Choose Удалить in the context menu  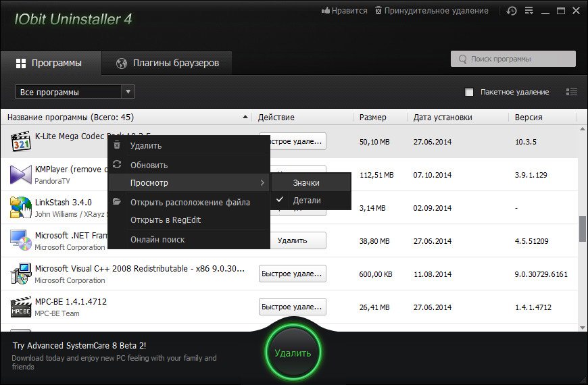point(189,145)
